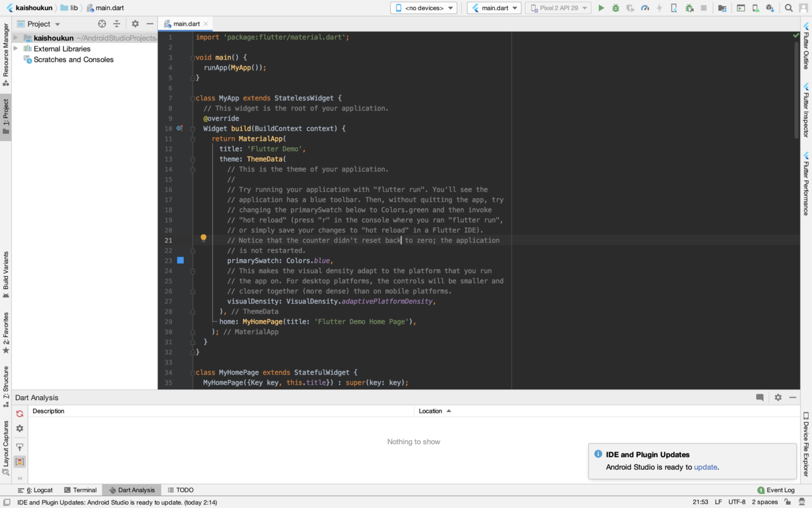
Task: Run main.dart with coverage icon
Action: (x=630, y=8)
